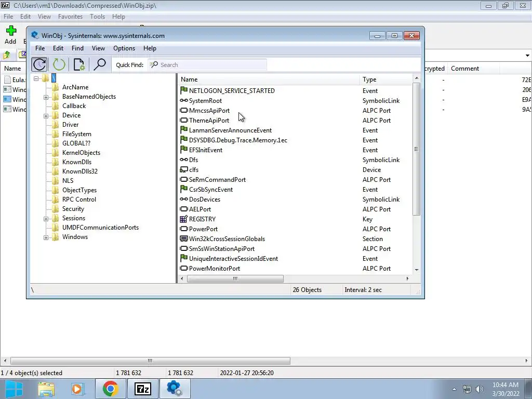
Task: Select RPC Control folder in tree
Action: 79,199
